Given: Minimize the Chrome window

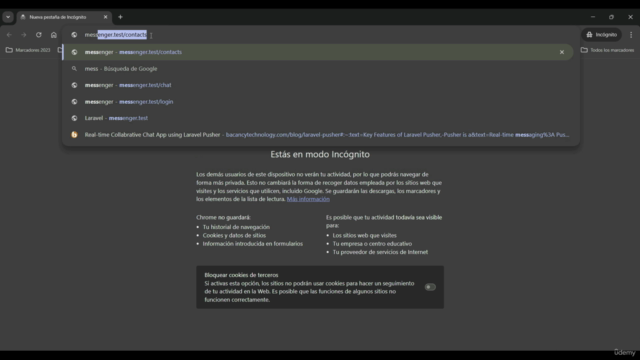Looking at the screenshot, I should [593, 17].
